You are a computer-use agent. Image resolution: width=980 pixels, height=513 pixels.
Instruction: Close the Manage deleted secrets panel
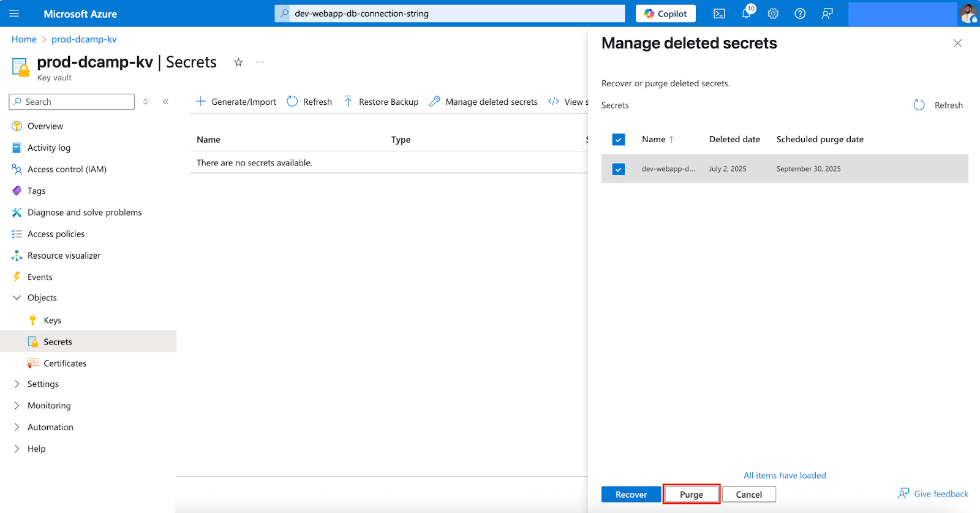957,43
